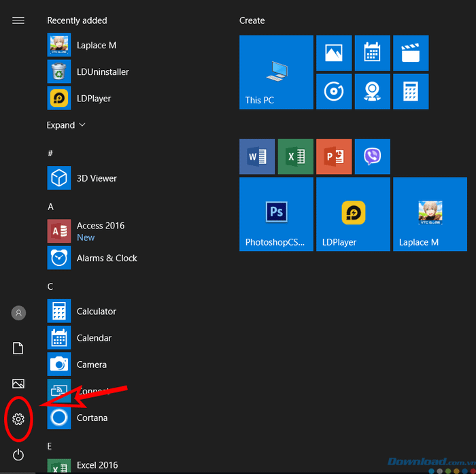Open the Maps tile
The height and width of the screenshot is (474, 476).
[372, 91]
